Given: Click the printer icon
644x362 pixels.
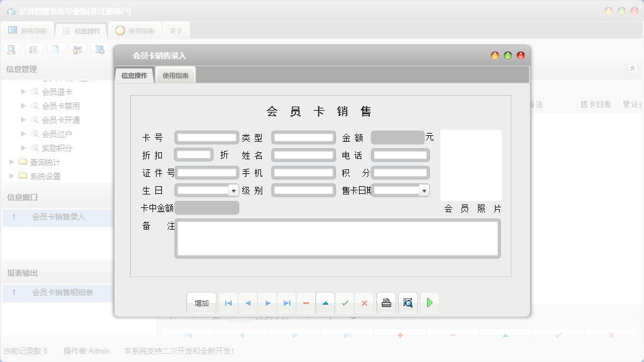Looking at the screenshot, I should pyautogui.click(x=386, y=303).
